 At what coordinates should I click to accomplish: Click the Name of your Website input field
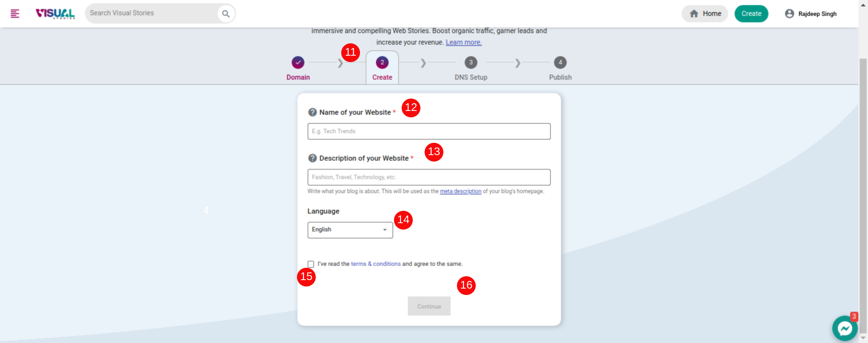429,131
